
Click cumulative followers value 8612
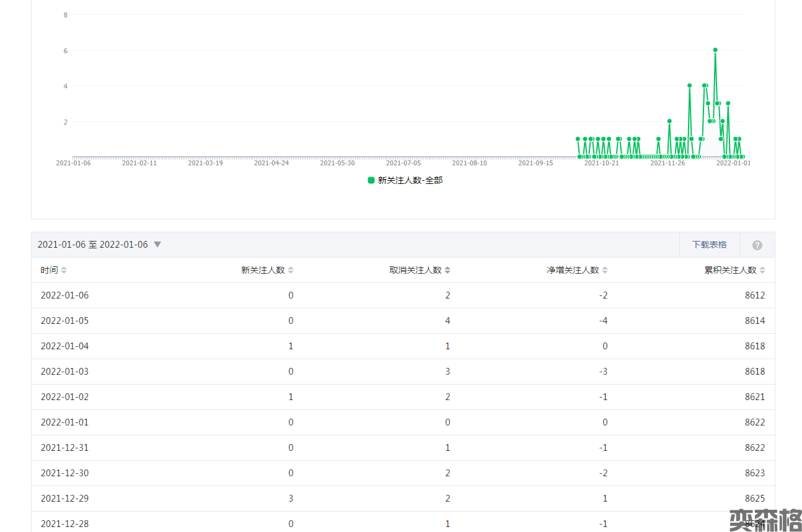(755, 295)
